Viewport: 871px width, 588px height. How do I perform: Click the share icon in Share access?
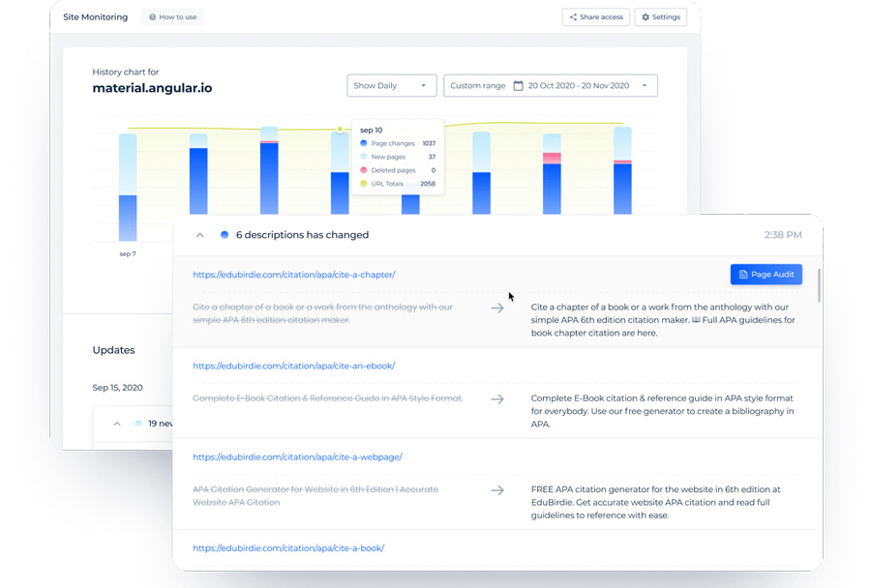(x=573, y=17)
